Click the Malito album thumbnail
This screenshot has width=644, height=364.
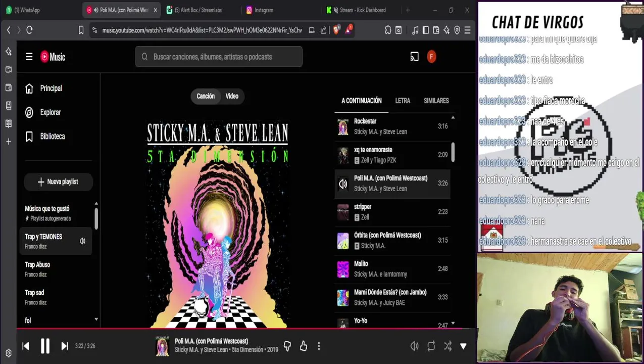pyautogui.click(x=343, y=269)
